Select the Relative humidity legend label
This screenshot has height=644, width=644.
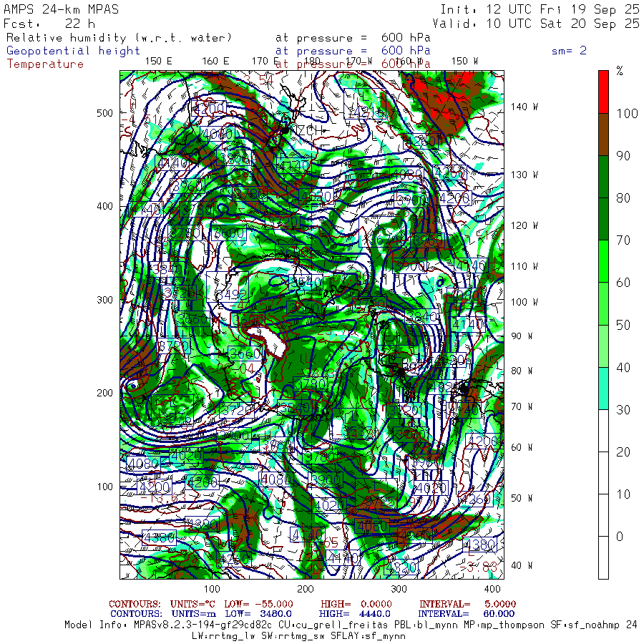click(119, 37)
